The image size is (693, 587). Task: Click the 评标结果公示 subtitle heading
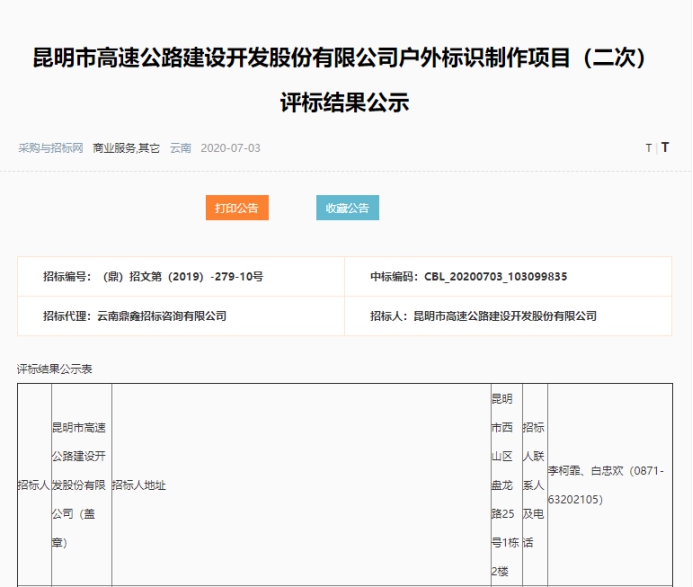[x=346, y=103]
